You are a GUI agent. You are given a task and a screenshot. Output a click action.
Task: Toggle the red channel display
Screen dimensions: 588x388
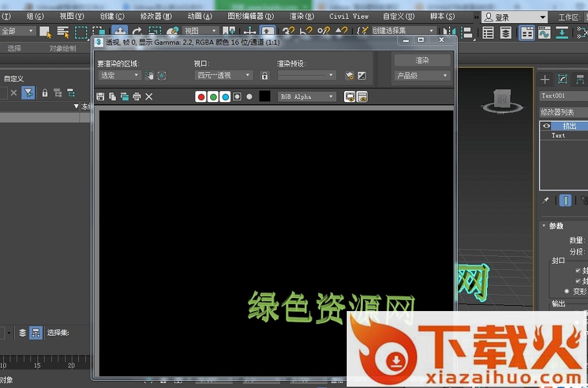click(201, 97)
